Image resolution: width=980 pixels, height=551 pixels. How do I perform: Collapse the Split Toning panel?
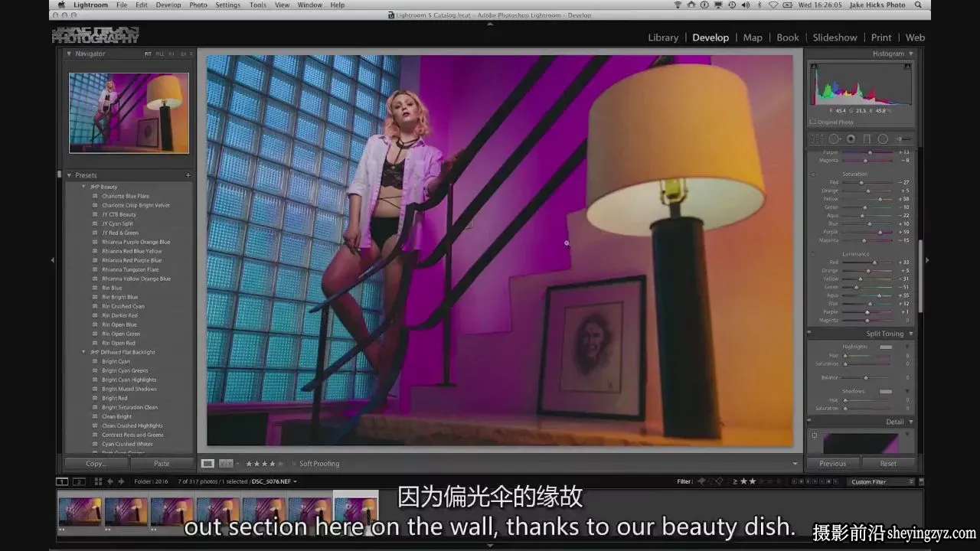pos(910,334)
